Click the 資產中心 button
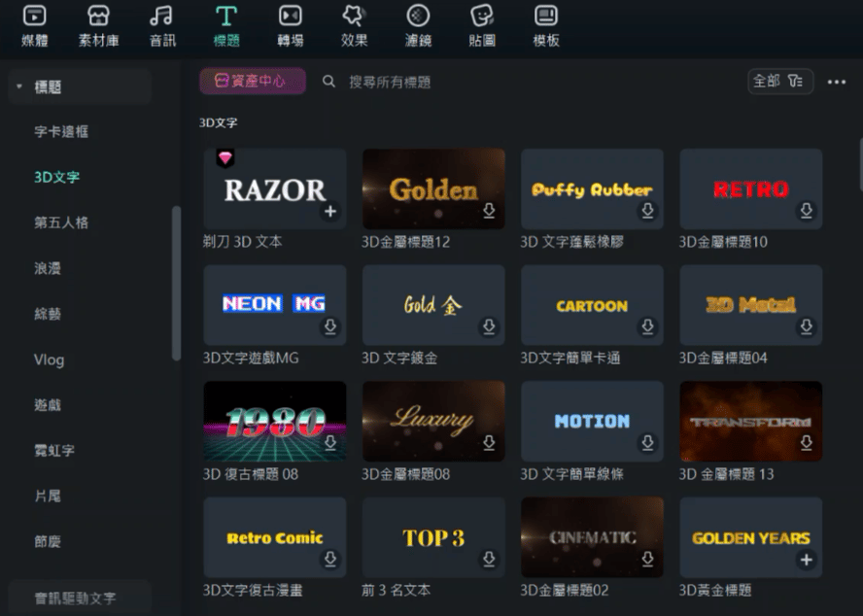This screenshot has height=616, width=863. [x=253, y=82]
